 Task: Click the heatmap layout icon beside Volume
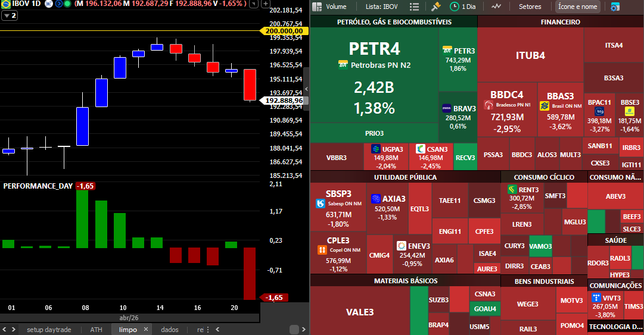click(317, 7)
